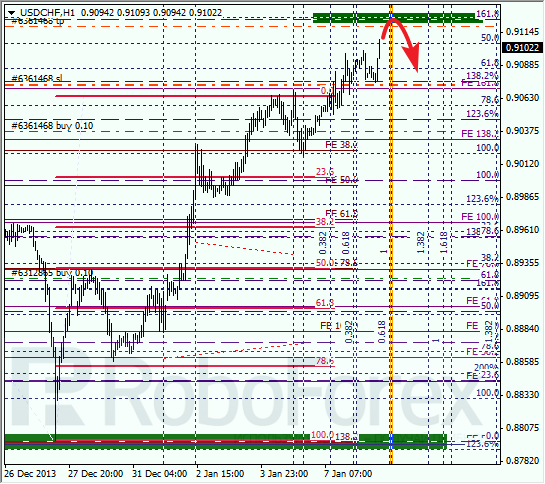Click the 7 Jan 07:00 time axis label
Viewport: 545px width, 484px height.
348,474
